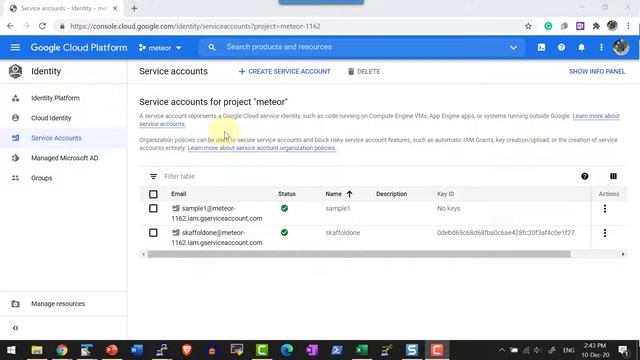640x360 pixels.
Task: Collapse the left sidebar panel
Action: 15,328
